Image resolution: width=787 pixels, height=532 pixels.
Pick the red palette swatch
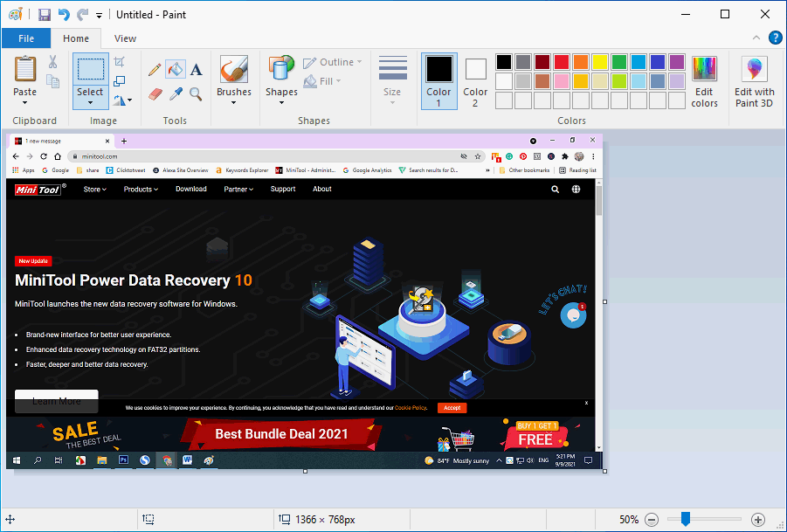point(562,62)
